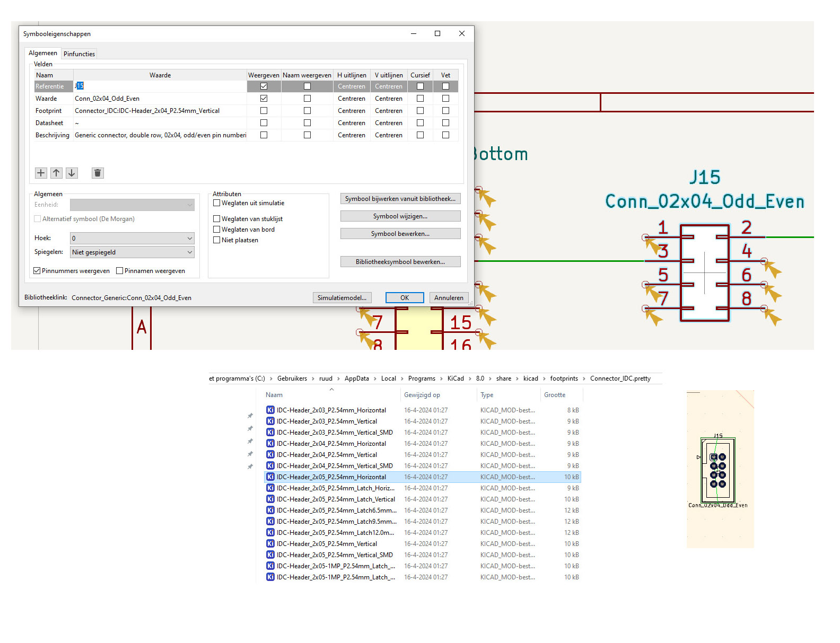Screen dimensions: 840x643
Task: Click the J15 footprint preview on PCB
Action: tap(717, 470)
